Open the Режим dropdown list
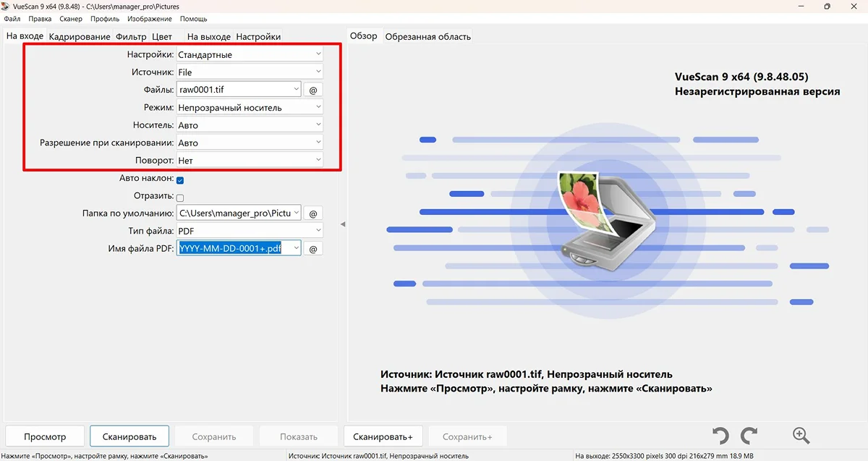Viewport: 868px width, 461px height. coord(250,107)
